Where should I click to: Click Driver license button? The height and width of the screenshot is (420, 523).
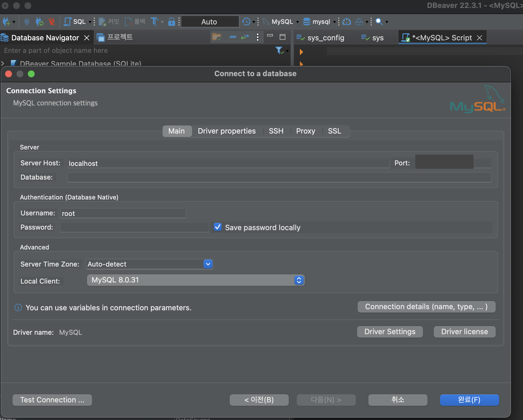(464, 332)
